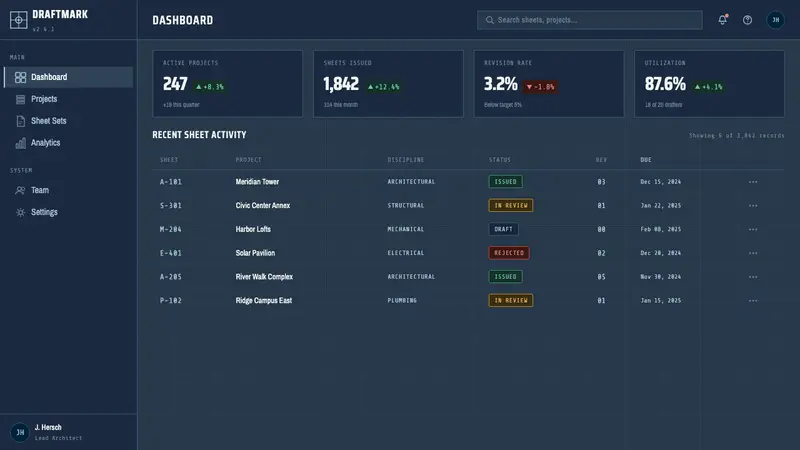Open Solar Pavilion project
The height and width of the screenshot is (450, 800).
[x=255, y=253]
